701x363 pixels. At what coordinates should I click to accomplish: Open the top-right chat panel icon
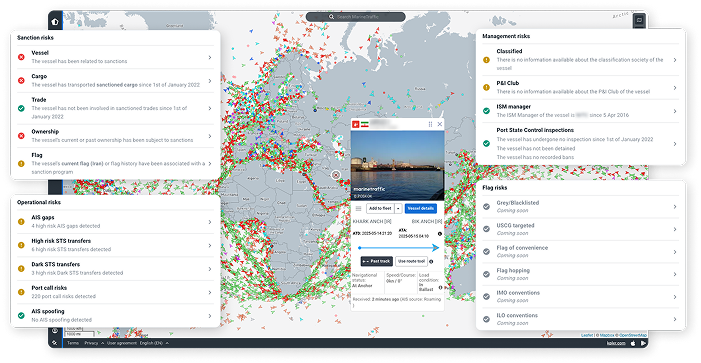(639, 20)
